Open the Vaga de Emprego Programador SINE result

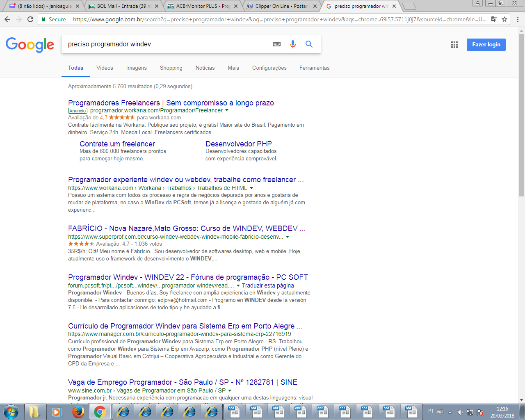[183, 382]
